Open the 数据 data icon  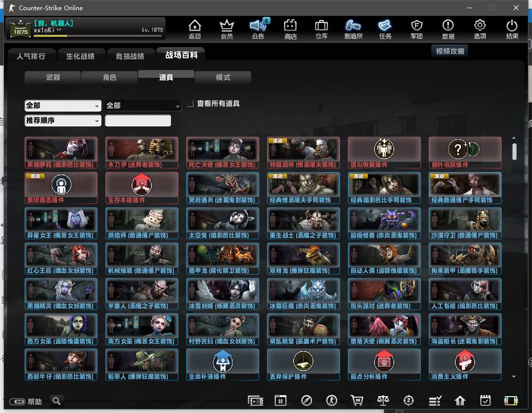[x=448, y=29]
